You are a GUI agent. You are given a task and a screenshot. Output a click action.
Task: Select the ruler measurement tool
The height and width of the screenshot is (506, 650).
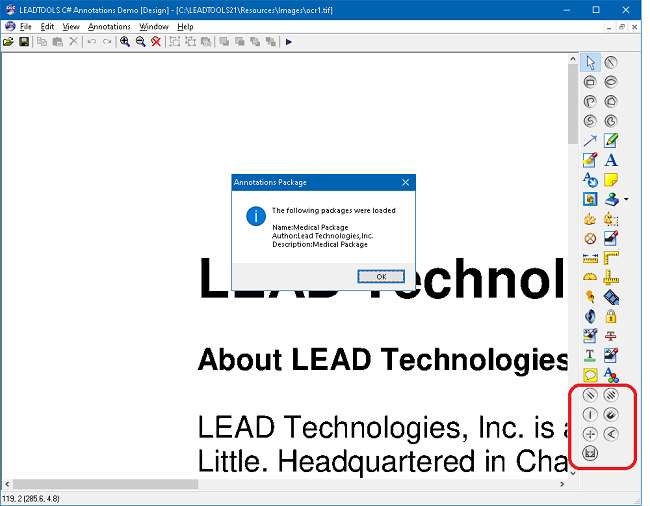590,258
